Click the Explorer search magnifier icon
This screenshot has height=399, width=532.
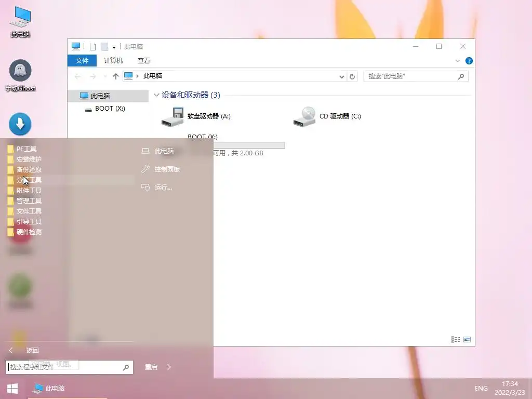(461, 77)
